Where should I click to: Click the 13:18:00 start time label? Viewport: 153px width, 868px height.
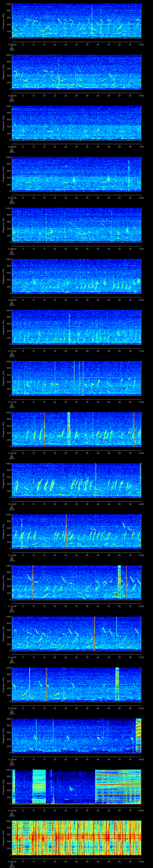tap(12, 759)
